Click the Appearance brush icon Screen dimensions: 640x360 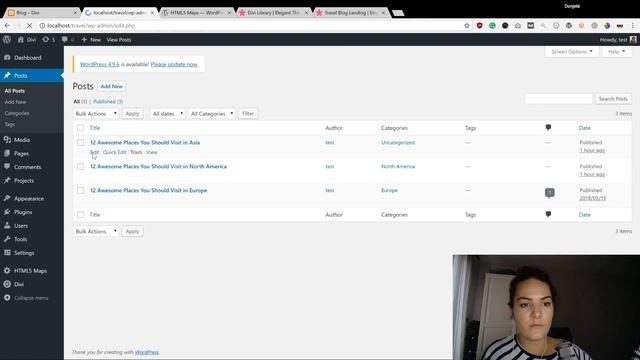[x=7, y=198]
